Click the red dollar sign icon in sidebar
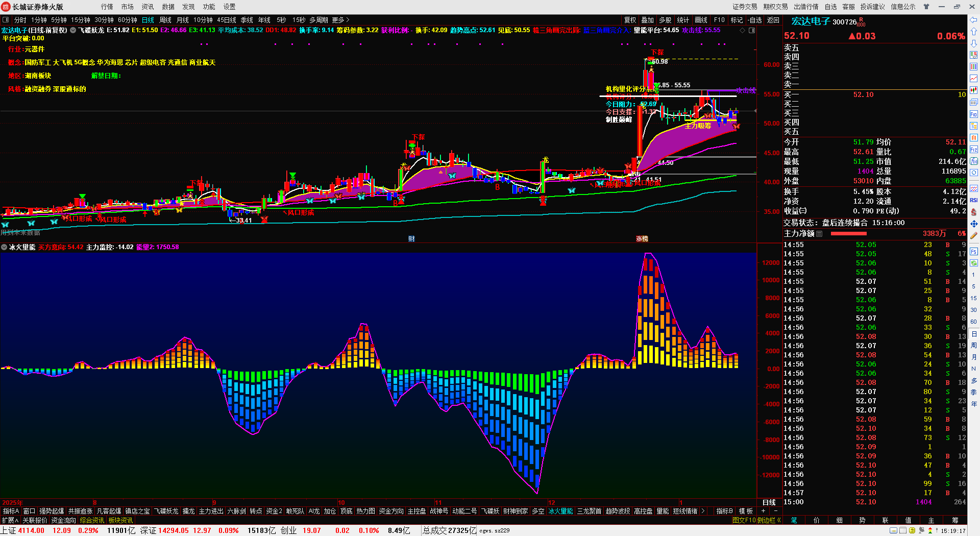The width and height of the screenshot is (980, 536). point(974,212)
